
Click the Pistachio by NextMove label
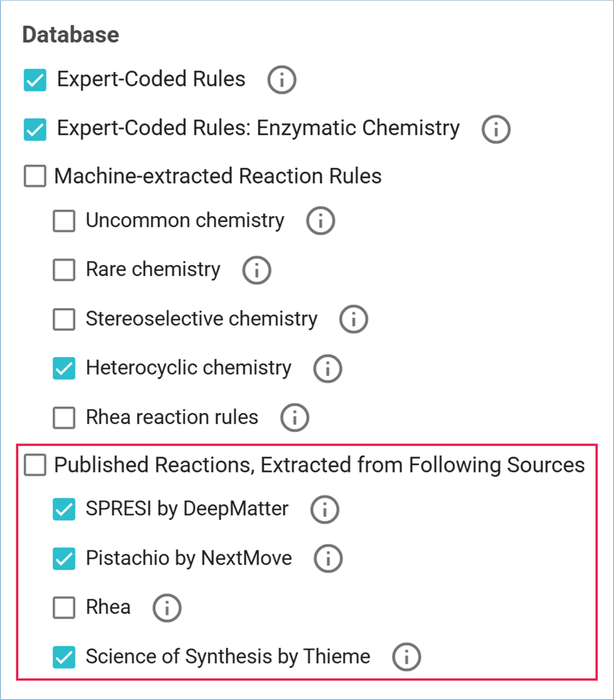(x=189, y=558)
